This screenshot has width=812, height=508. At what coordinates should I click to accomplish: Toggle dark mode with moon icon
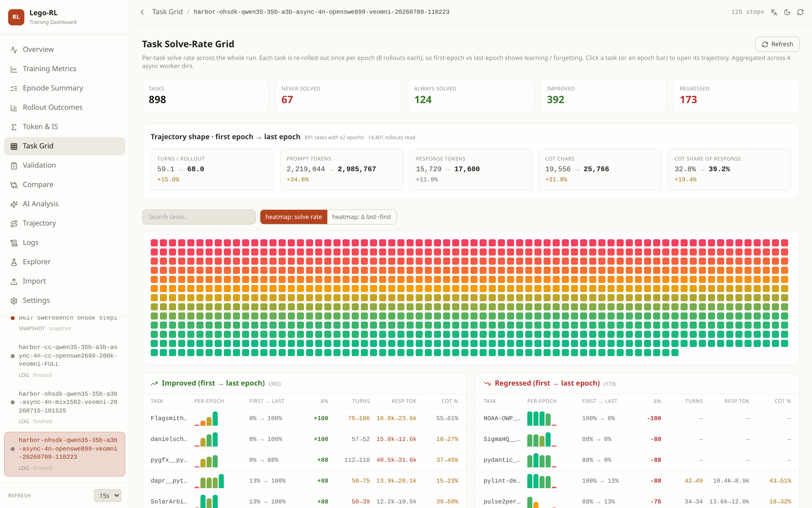pyautogui.click(x=787, y=12)
